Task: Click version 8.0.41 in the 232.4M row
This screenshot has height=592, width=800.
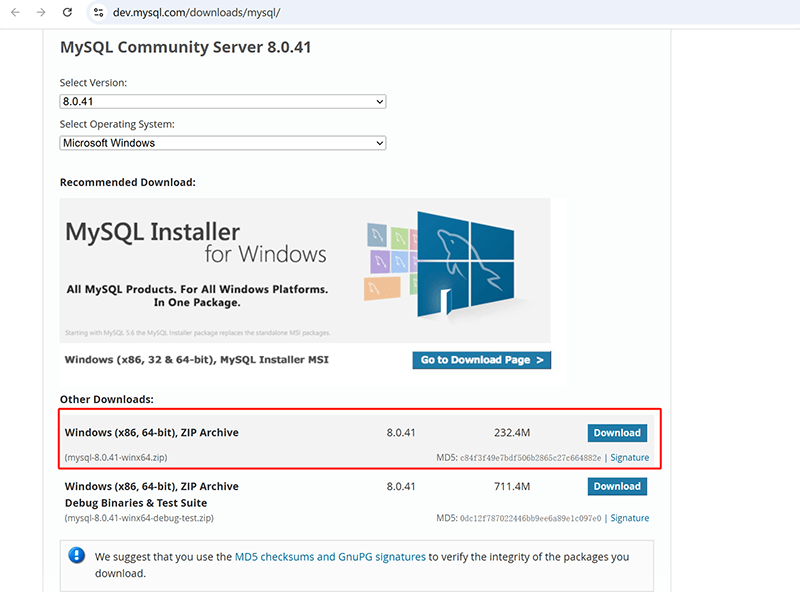Action: tap(401, 433)
